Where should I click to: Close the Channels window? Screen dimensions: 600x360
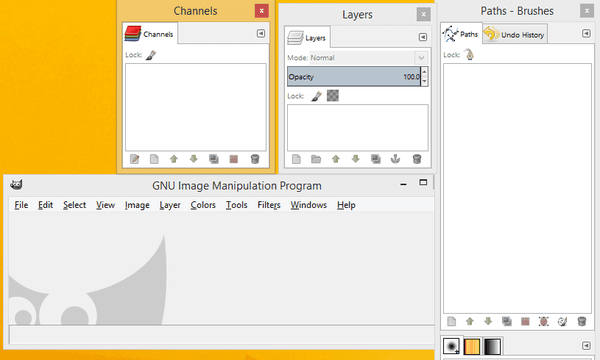261,11
